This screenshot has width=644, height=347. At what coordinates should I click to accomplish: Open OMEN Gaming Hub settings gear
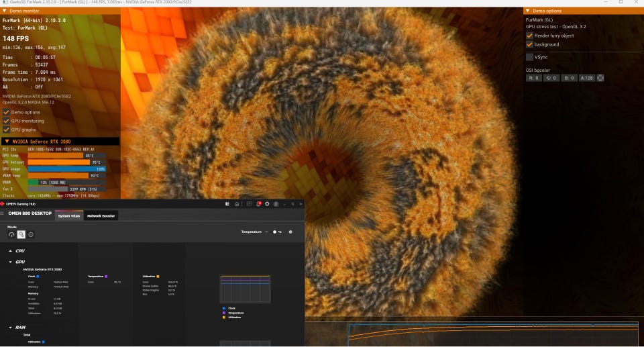267,203
